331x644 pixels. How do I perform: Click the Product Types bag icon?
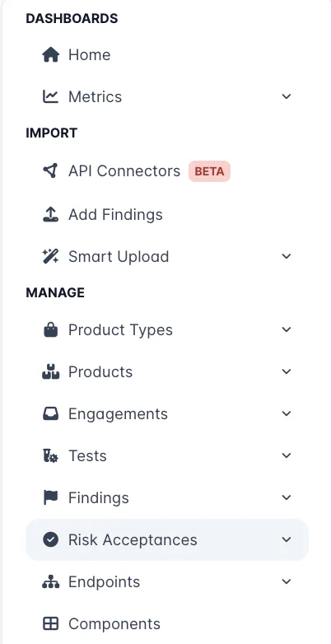coord(50,329)
